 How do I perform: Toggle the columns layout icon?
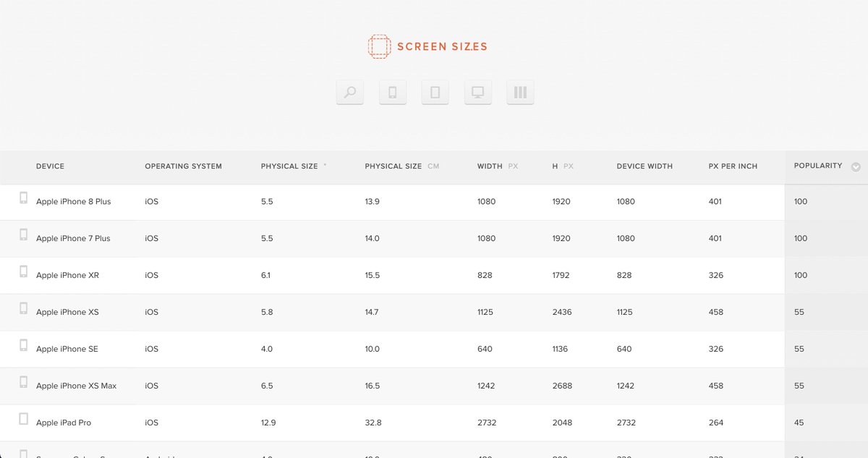[x=520, y=92]
